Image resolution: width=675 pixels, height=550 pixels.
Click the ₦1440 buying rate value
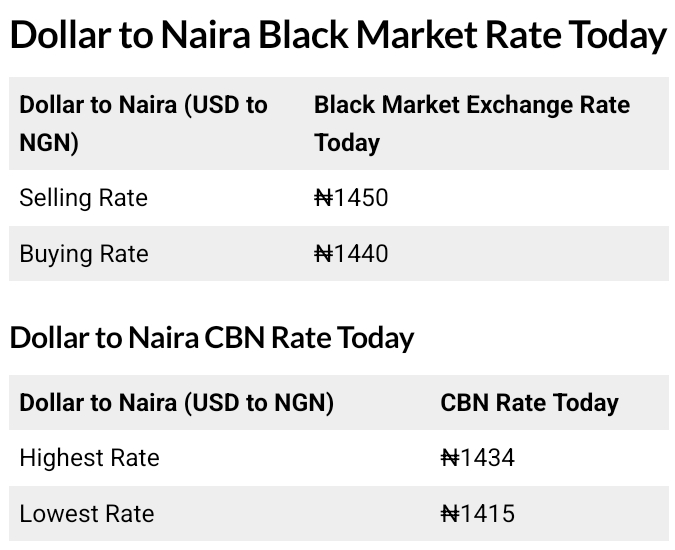pyautogui.click(x=351, y=254)
